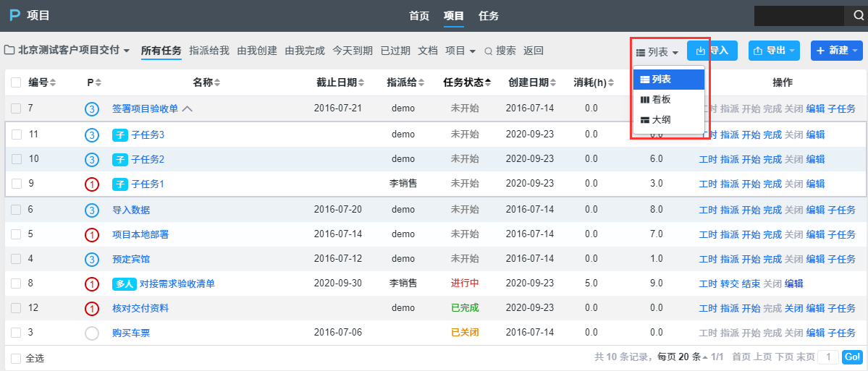The height and width of the screenshot is (371, 868).
Task: Collapse subtasks of 签署项目验收单
Action: coord(187,109)
